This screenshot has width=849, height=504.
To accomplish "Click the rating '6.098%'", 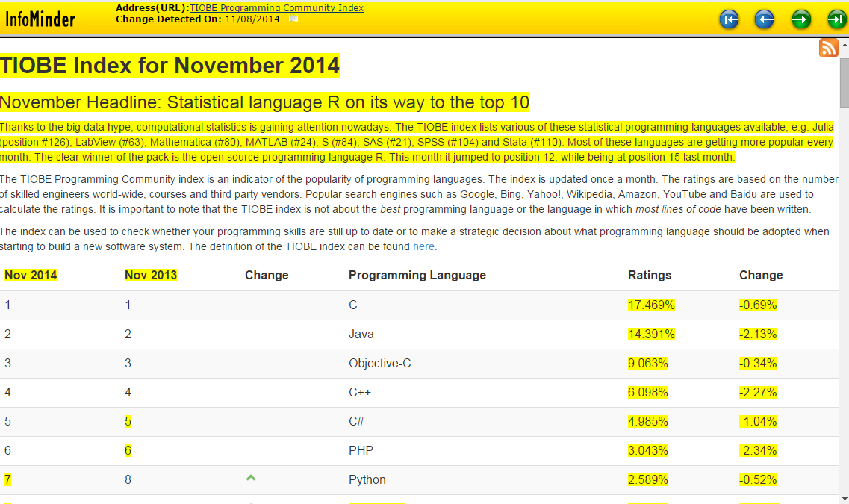I will point(648,393).
